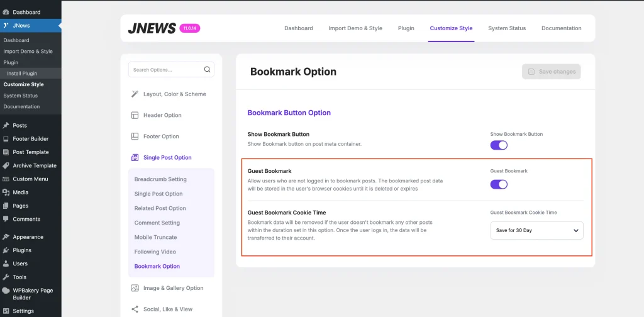Toggle the Show Bookmark Button switch
644x317 pixels.
499,145
